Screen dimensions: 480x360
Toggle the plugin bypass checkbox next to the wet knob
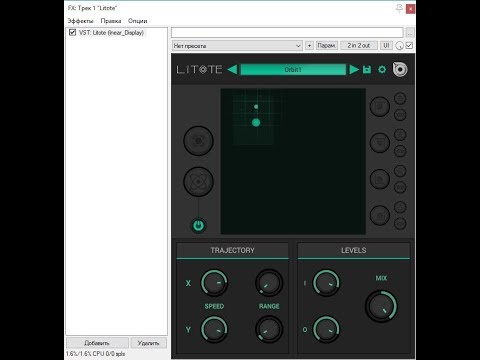409,46
